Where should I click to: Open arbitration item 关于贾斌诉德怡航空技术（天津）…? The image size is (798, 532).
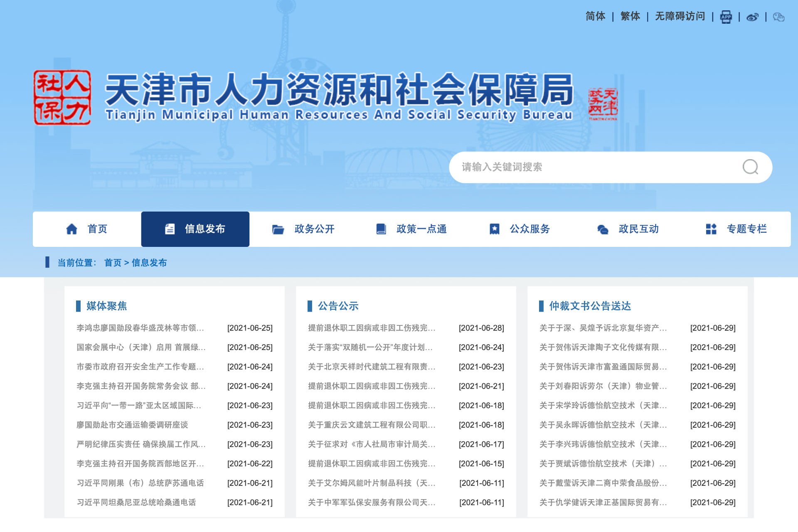(x=603, y=464)
